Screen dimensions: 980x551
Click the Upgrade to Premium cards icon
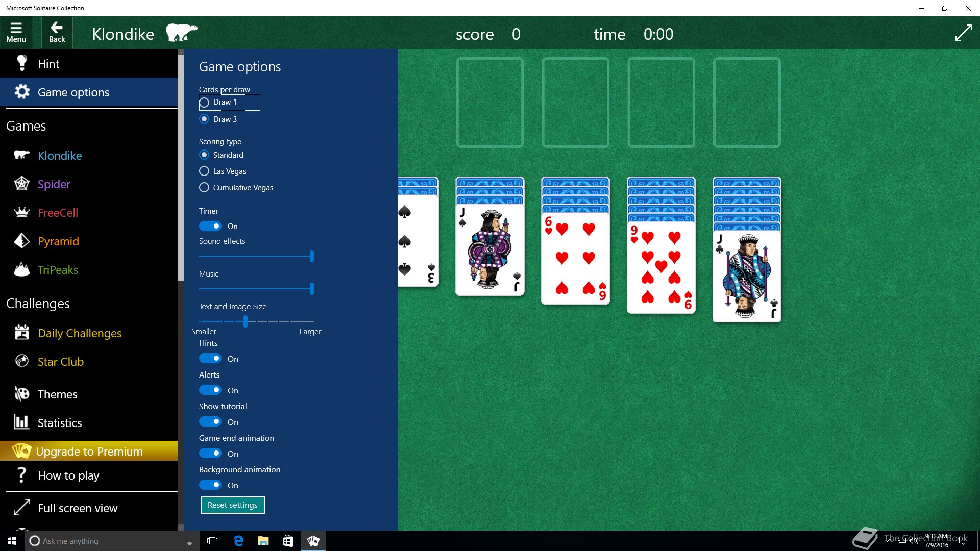[22, 451]
